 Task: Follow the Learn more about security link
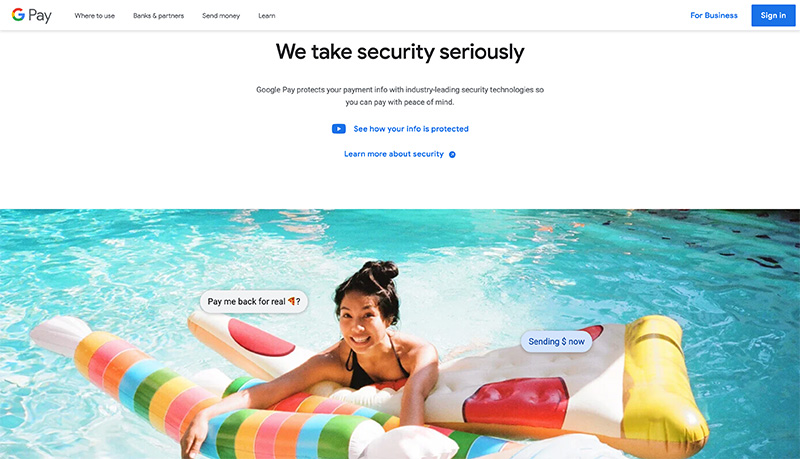393,154
